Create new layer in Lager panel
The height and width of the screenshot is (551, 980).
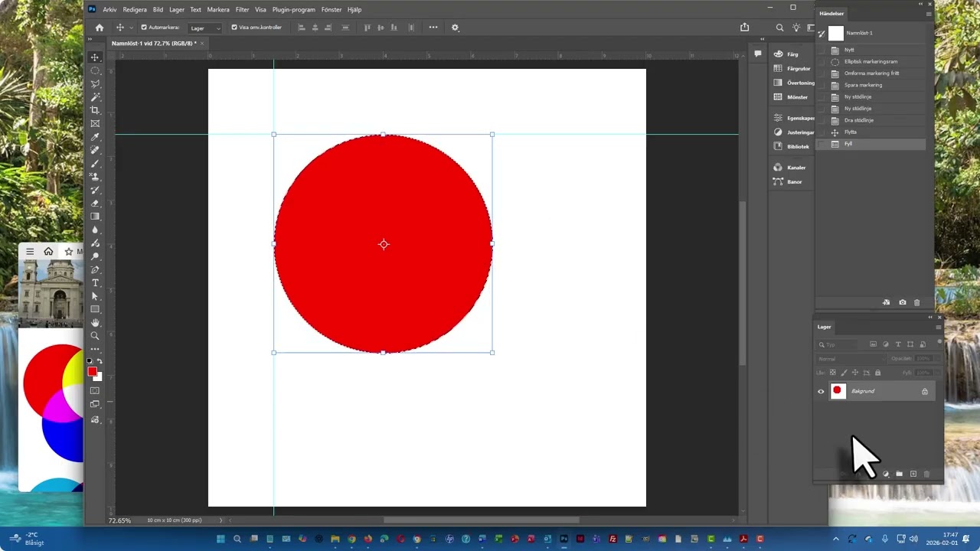(913, 474)
